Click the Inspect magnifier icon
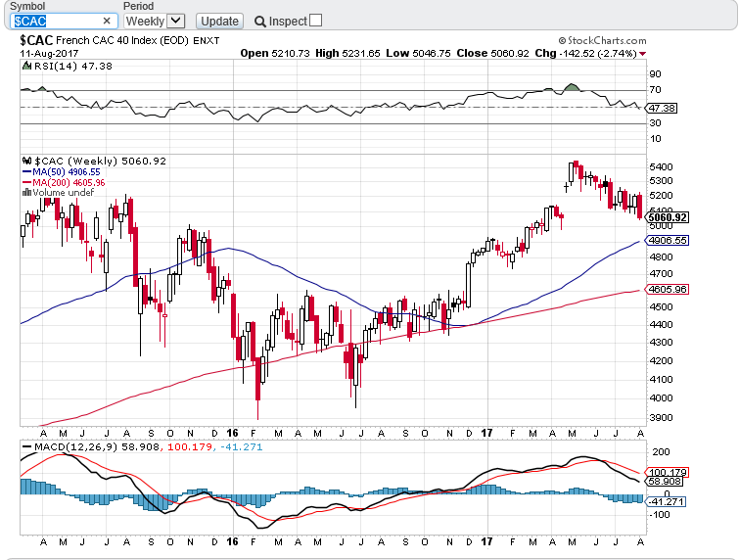Image resolution: width=739 pixels, height=560 pixels. coord(259,22)
